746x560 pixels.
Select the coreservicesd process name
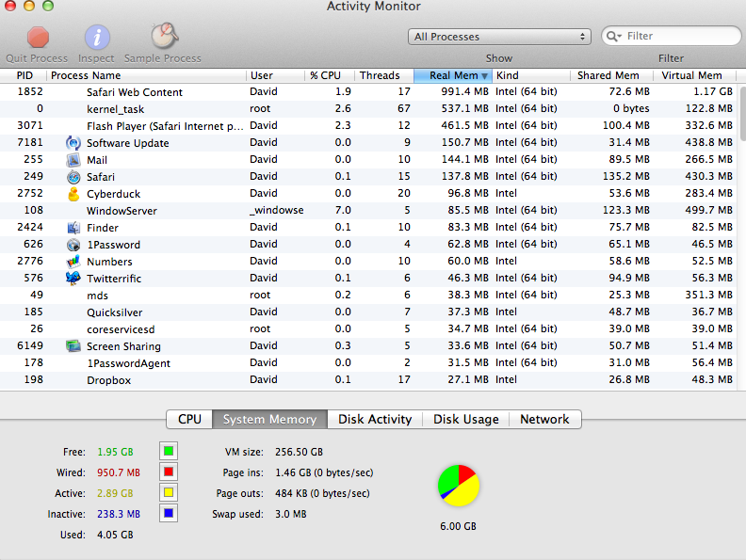121,329
